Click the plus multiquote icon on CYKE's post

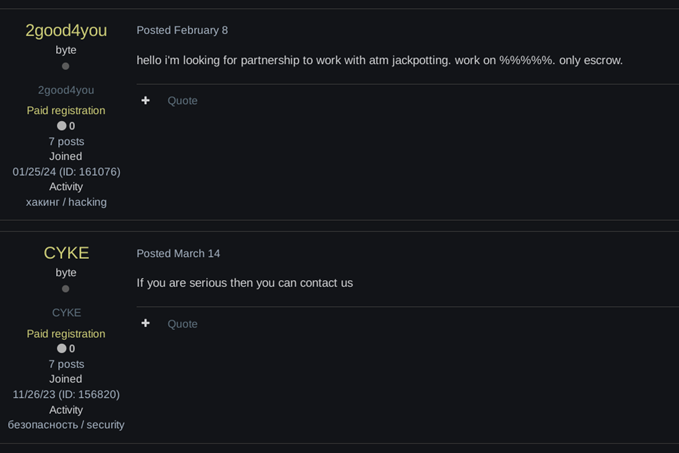pyautogui.click(x=146, y=323)
